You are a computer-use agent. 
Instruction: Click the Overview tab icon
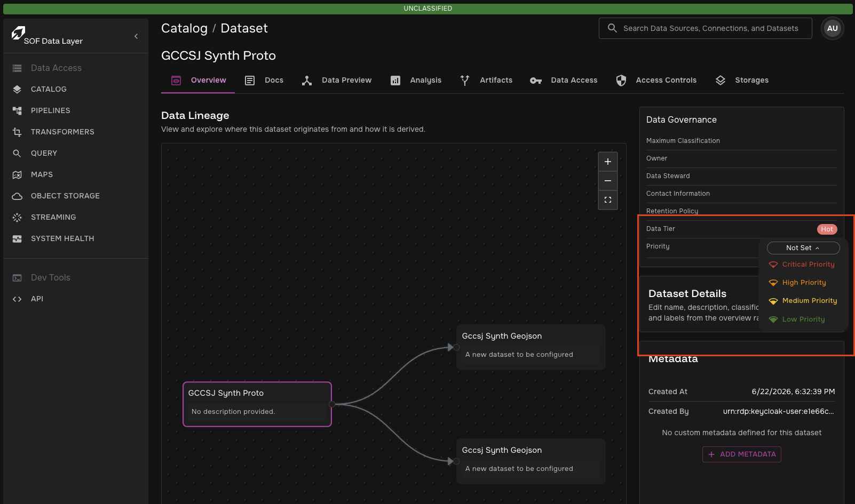pos(176,81)
